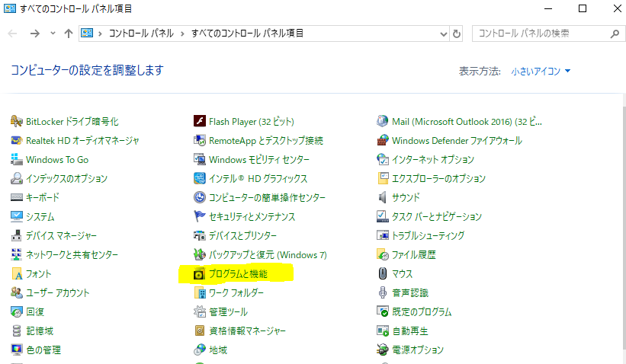Click the Realtek HD オーディオマネージャ icon
Screen dimensions: 626x364
[x=16, y=140]
